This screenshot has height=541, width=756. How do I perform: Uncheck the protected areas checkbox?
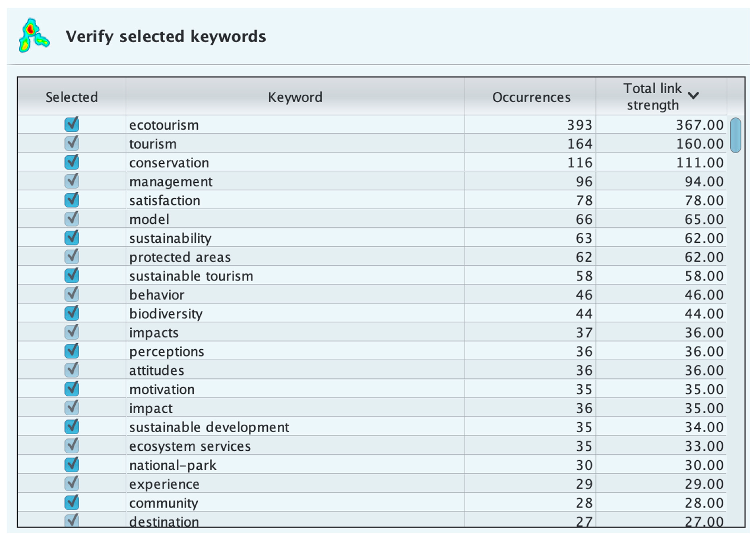click(72, 257)
